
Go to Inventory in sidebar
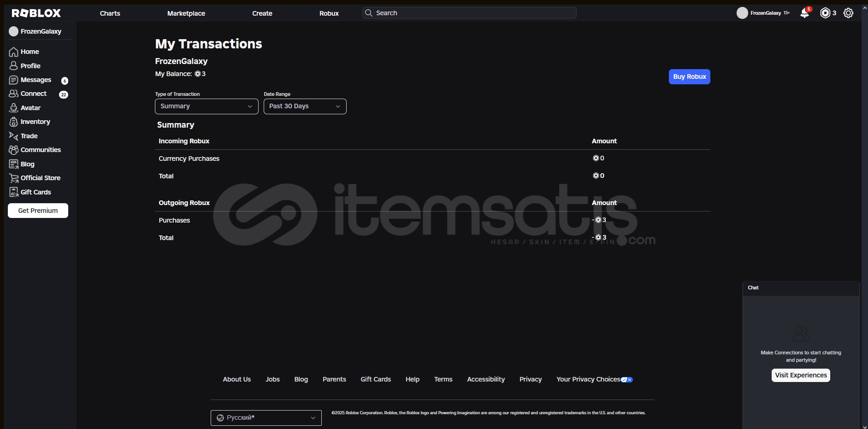[35, 122]
